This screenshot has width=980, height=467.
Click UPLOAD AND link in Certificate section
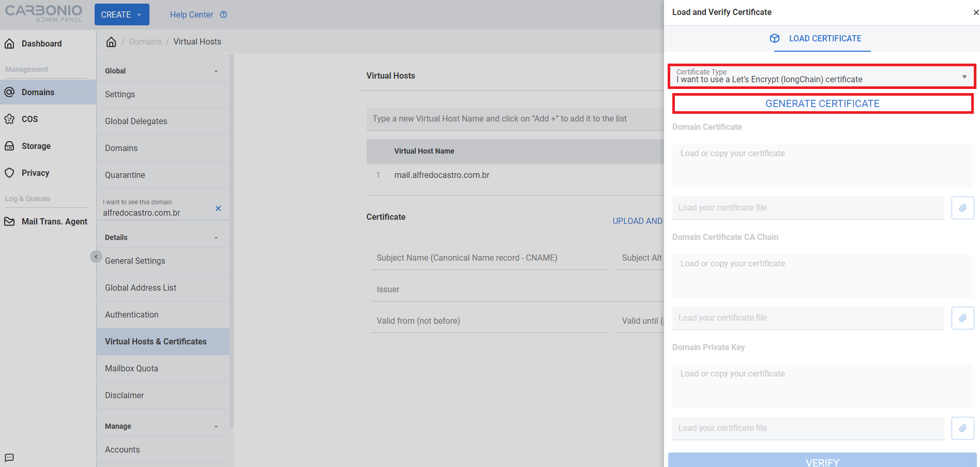(x=638, y=221)
